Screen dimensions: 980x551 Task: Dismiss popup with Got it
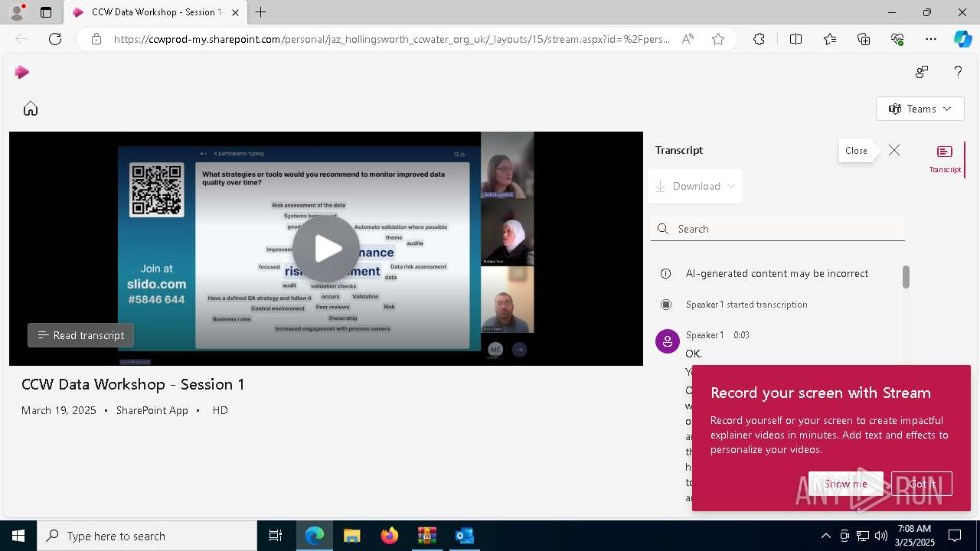[922, 484]
